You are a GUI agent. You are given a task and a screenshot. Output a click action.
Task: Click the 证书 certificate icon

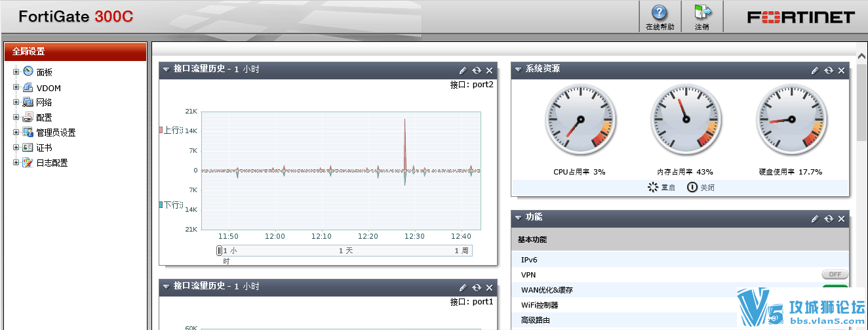click(x=28, y=148)
